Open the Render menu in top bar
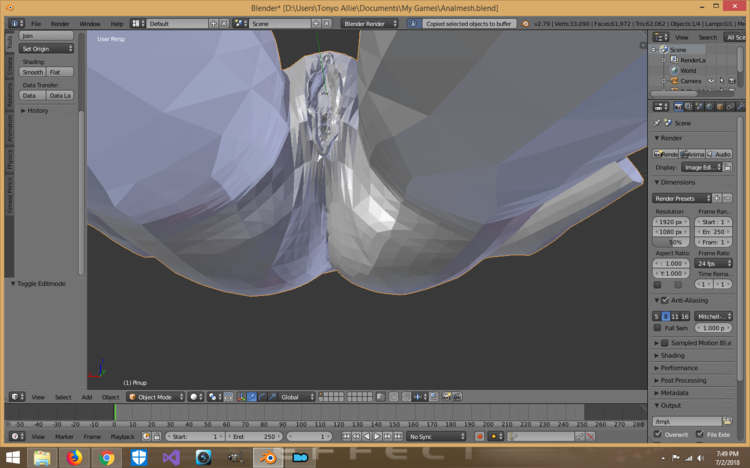The height and width of the screenshot is (468, 750). coord(60,23)
